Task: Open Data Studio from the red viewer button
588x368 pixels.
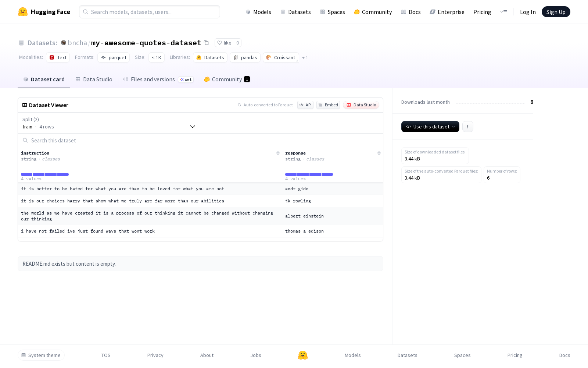Action: point(361,105)
